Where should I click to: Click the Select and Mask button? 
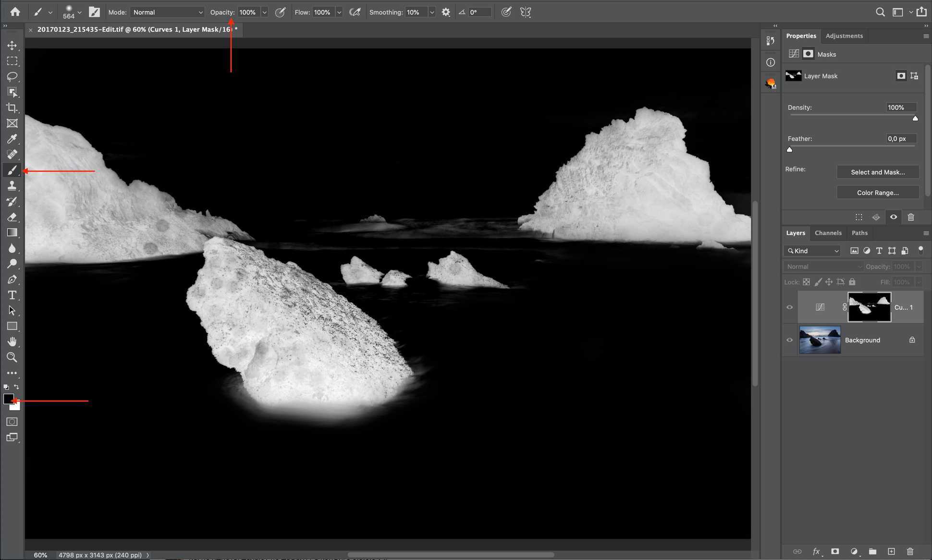coord(878,172)
